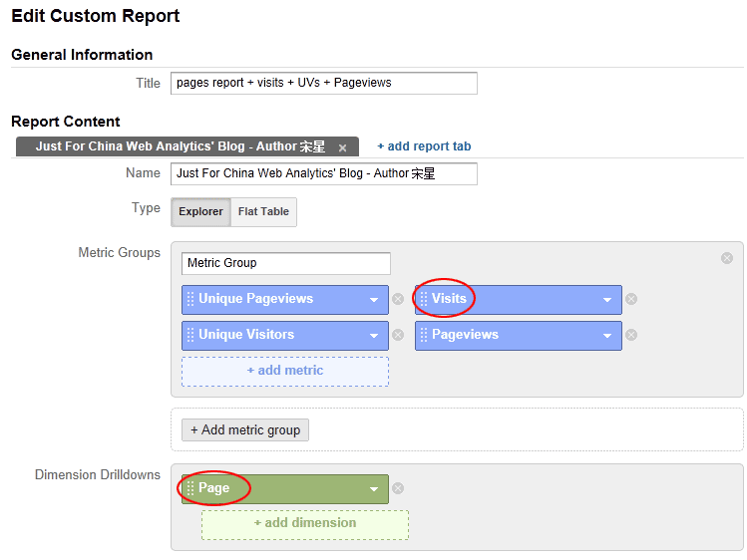The height and width of the screenshot is (560, 747).
Task: Remove the Visits metric
Action: pyautogui.click(x=631, y=299)
